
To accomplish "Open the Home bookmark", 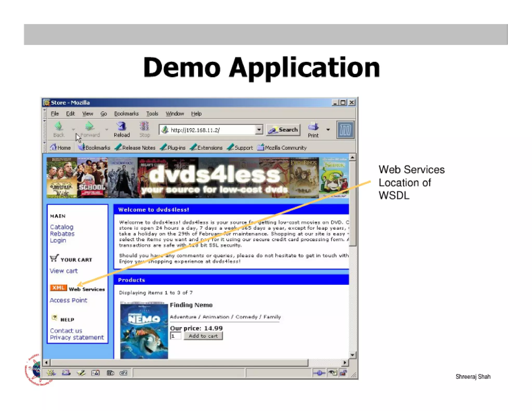I will coord(60,148).
